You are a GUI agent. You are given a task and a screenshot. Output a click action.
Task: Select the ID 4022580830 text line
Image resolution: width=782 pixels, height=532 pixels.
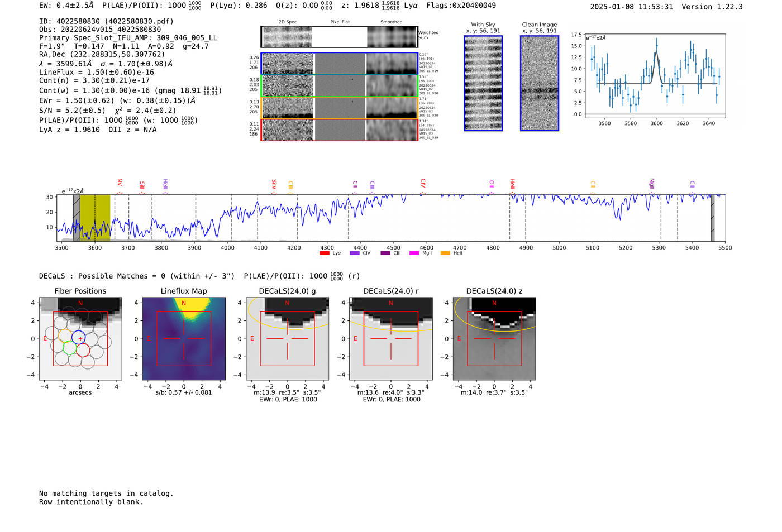pyautogui.click(x=106, y=21)
